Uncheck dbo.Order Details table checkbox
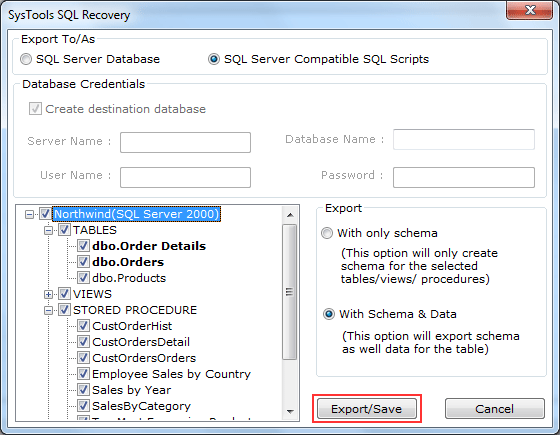Image resolution: width=560 pixels, height=435 pixels. click(83, 246)
